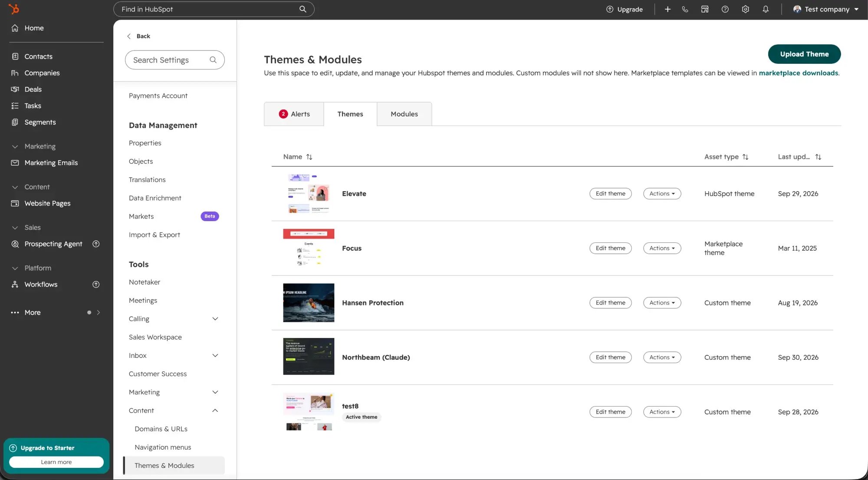Viewport: 868px width, 480px height.
Task: Open the notifications bell icon
Action: pyautogui.click(x=766, y=9)
